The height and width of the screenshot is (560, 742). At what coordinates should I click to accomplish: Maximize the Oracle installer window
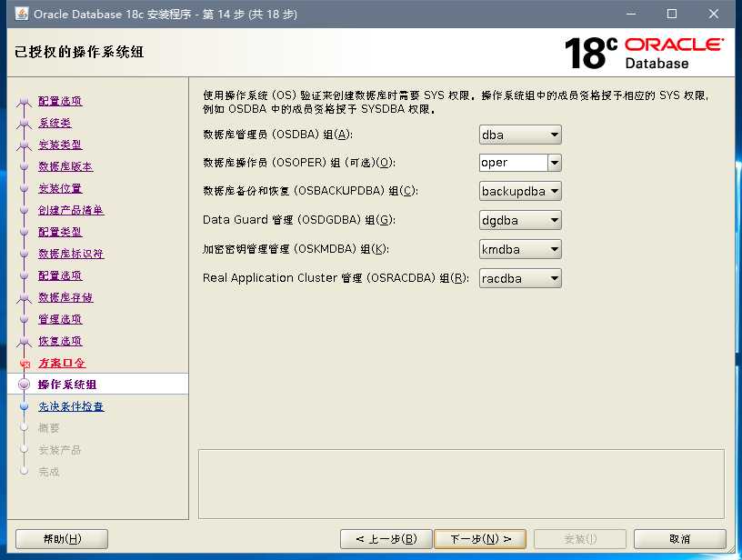(671, 14)
